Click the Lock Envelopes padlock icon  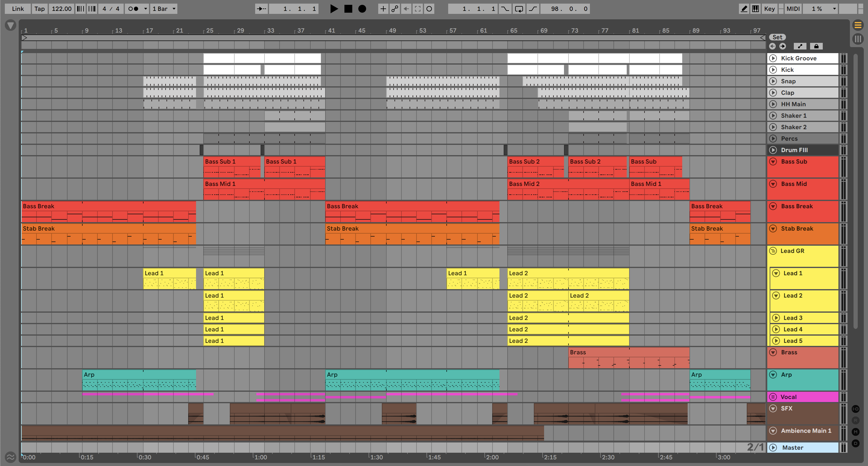816,46
